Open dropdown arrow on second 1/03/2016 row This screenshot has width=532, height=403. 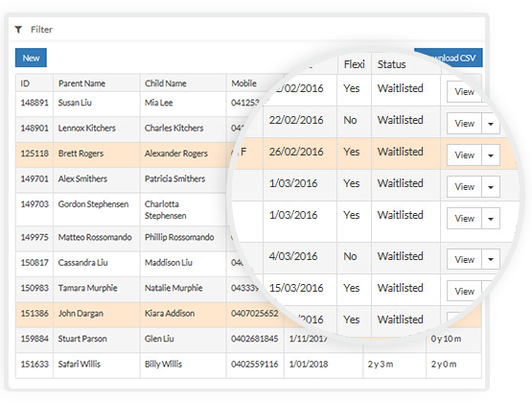pyautogui.click(x=491, y=219)
